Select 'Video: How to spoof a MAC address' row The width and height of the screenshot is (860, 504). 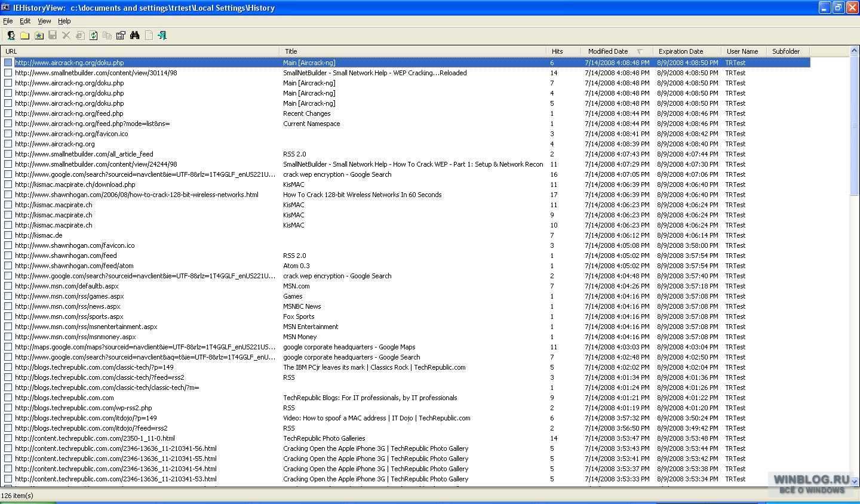406,418
